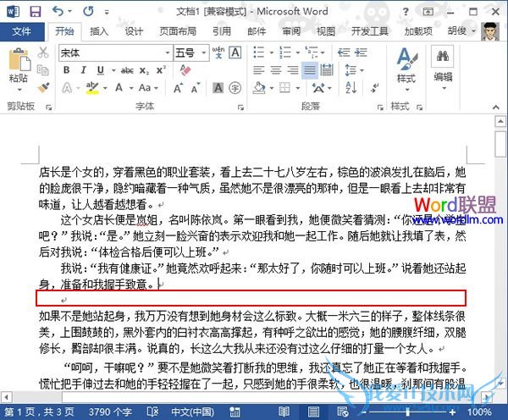Click the Sort A-Z icon
508x420 pixels.
pyautogui.click(x=351, y=87)
